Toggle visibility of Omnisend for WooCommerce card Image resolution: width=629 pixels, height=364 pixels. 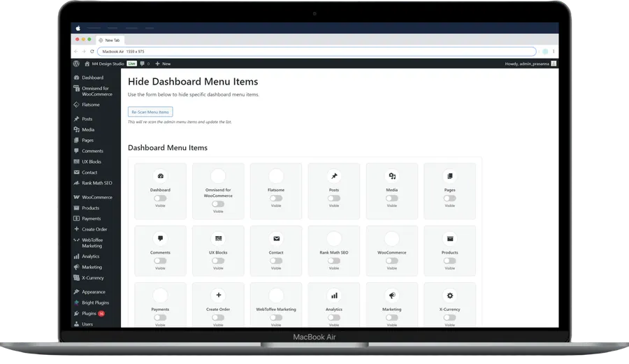click(218, 204)
